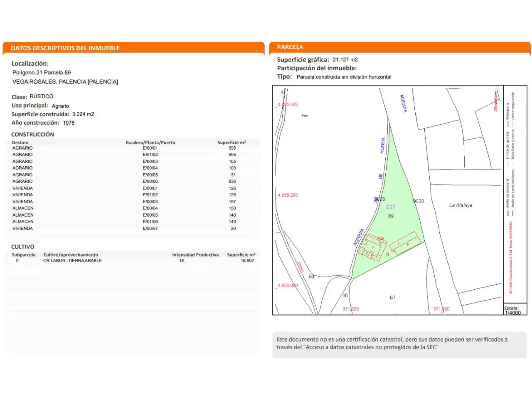
Task: Click the code "E/00/07"
Action: [150, 228]
